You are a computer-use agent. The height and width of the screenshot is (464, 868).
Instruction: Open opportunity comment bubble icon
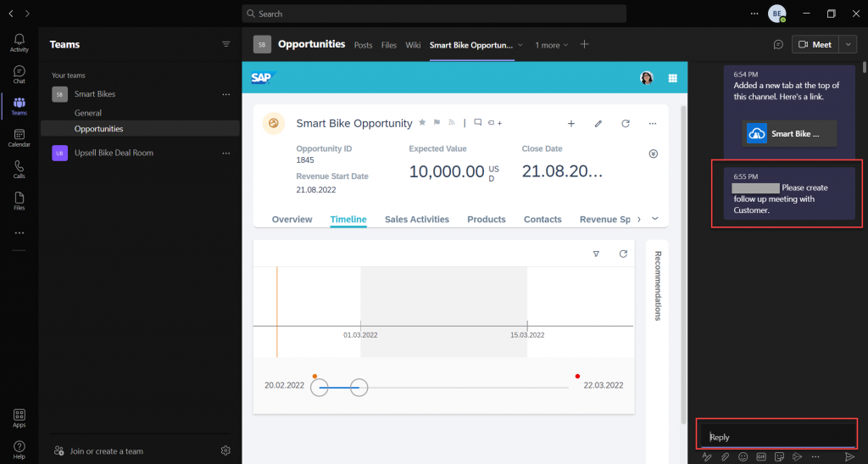pyautogui.click(x=478, y=122)
